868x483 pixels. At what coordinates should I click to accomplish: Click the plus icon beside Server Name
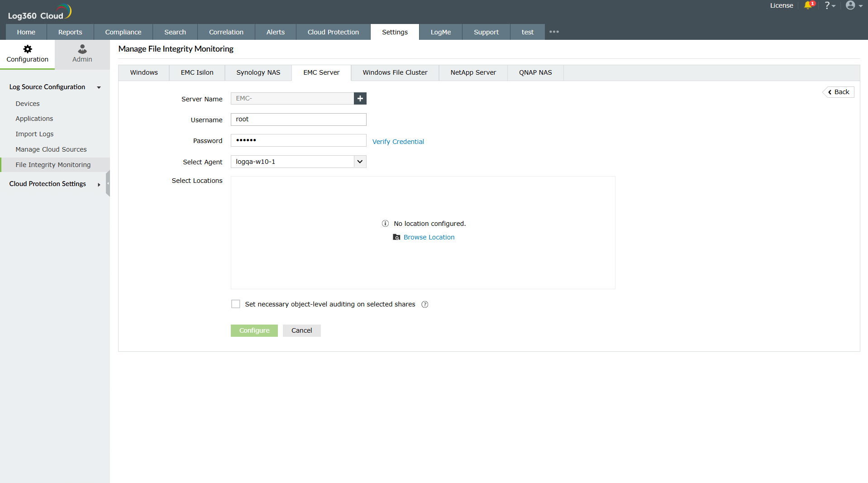(360, 98)
